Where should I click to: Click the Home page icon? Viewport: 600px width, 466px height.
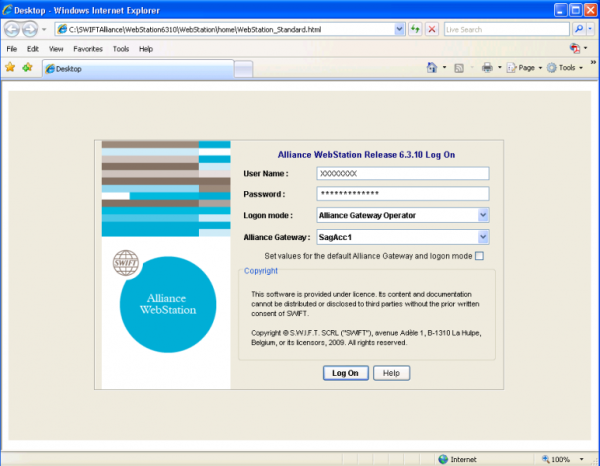[x=432, y=68]
